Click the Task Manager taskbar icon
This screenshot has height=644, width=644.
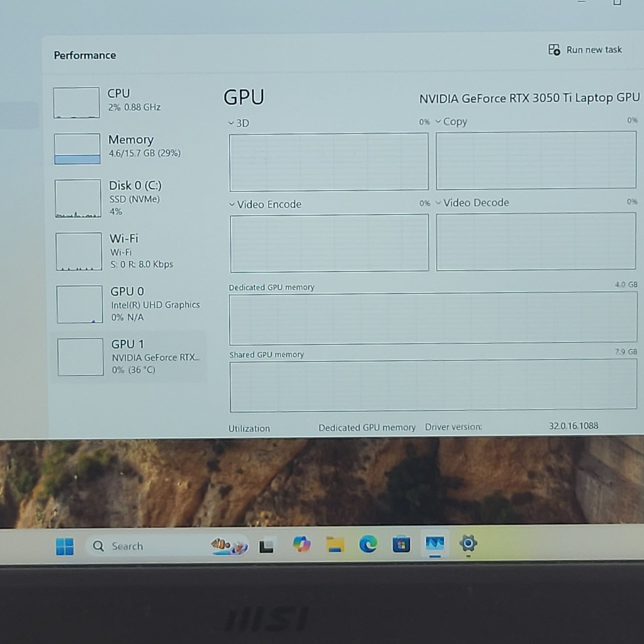(x=435, y=543)
